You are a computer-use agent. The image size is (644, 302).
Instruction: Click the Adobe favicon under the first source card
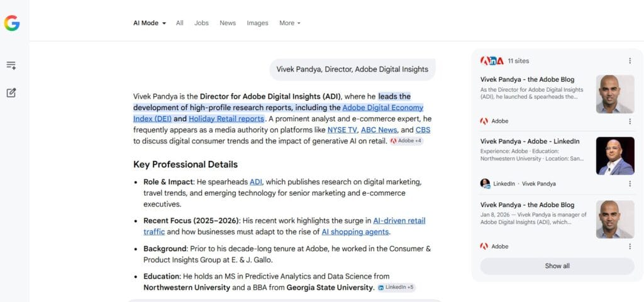point(484,121)
